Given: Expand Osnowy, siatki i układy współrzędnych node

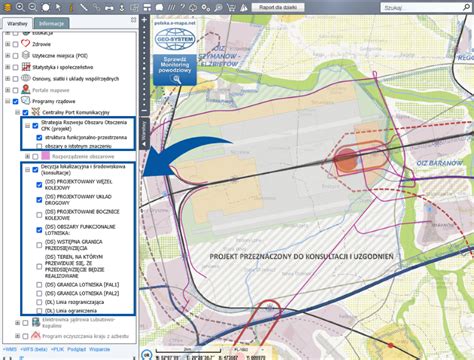Looking at the screenshot, I should point(7,79).
